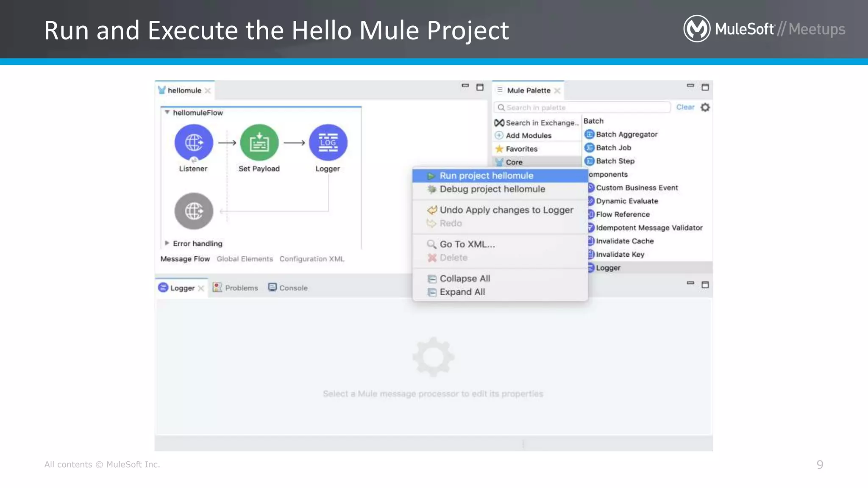The image size is (868, 488).
Task: Switch to the Message Flow tab
Action: [x=185, y=259]
